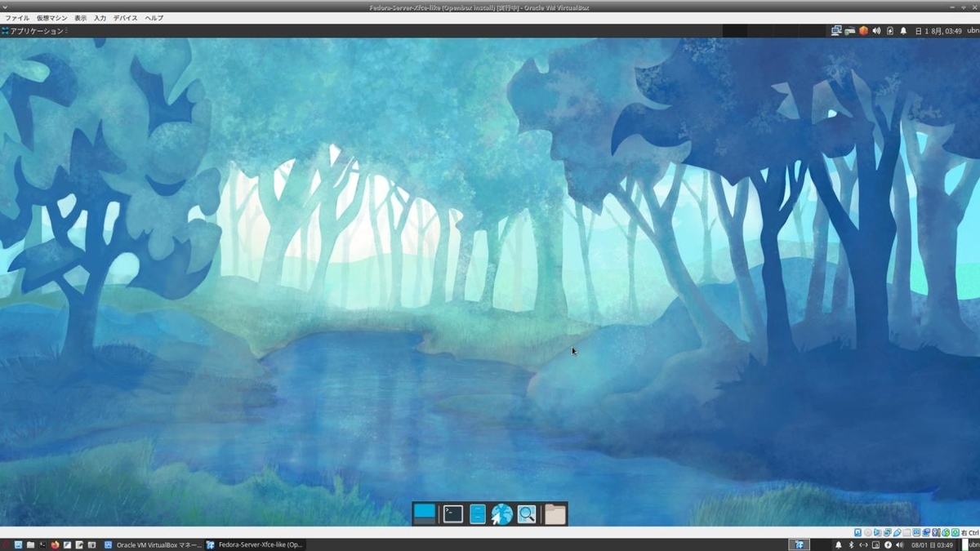Open host taskbar notification bell

tap(839, 544)
